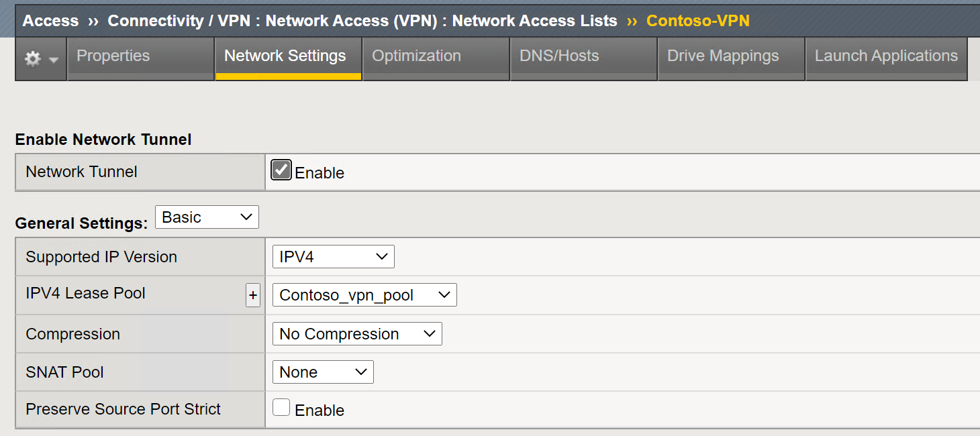The image size is (980, 436).
Task: Open the General Settings Basic dropdown
Action: [x=206, y=217]
